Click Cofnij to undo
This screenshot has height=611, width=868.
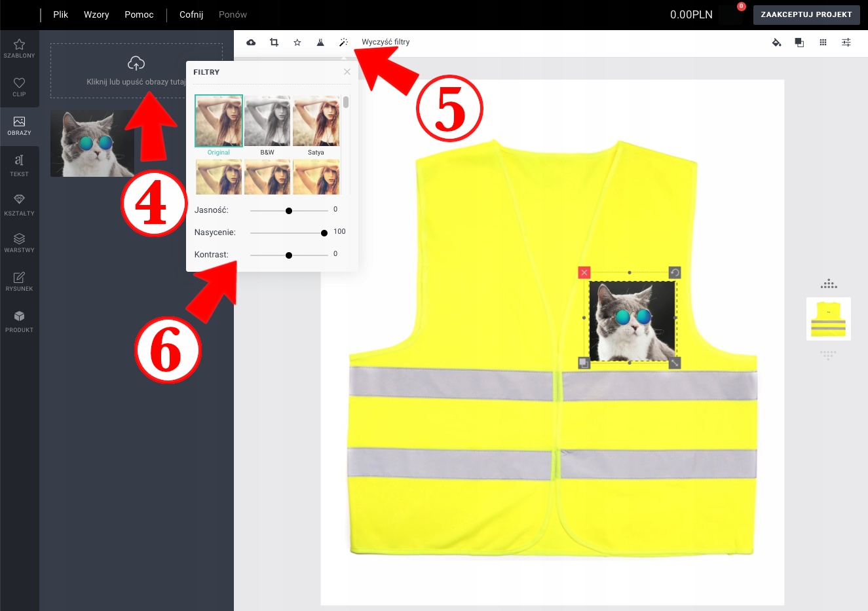tap(191, 14)
